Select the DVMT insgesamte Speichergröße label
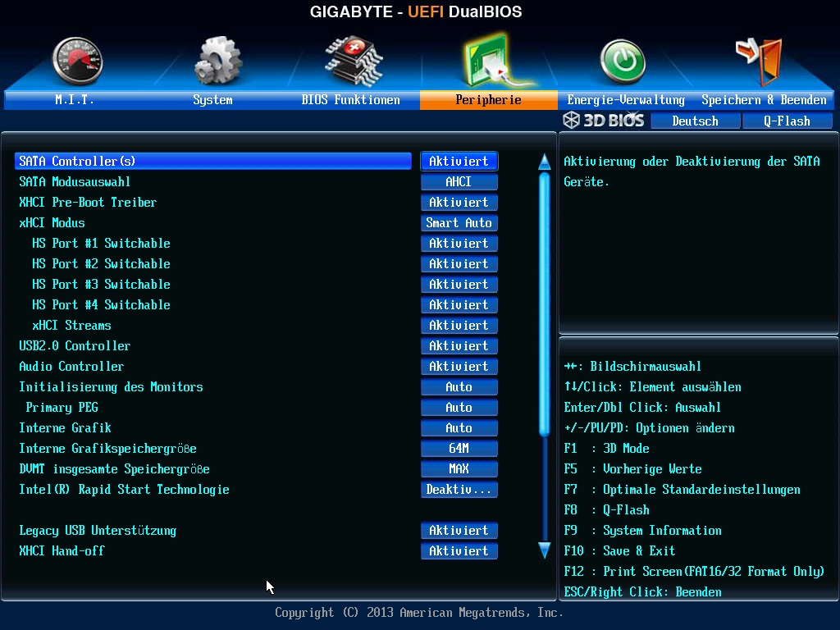 point(114,468)
